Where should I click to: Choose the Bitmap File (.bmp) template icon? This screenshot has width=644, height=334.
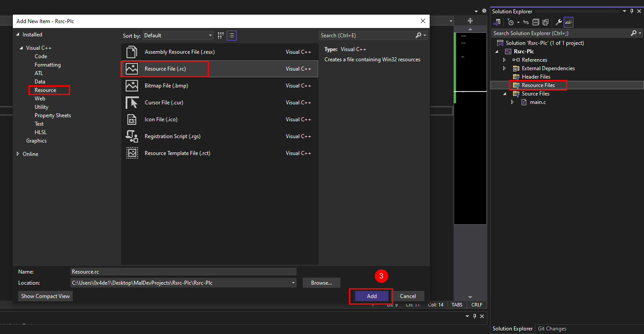[132, 86]
